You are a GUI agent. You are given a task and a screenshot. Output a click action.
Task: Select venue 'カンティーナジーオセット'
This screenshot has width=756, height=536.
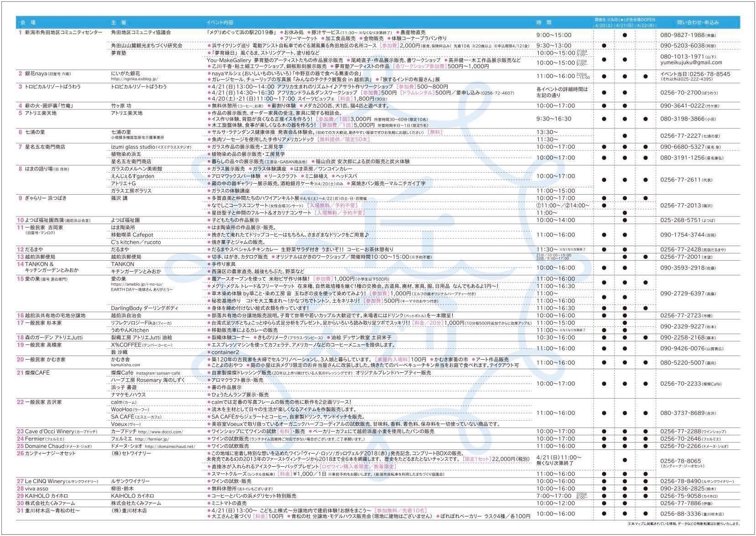pos(50,454)
